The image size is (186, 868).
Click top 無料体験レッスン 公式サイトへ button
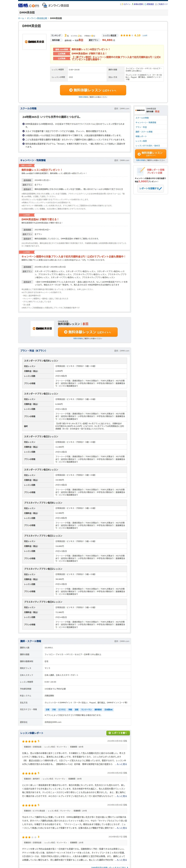[93, 90]
